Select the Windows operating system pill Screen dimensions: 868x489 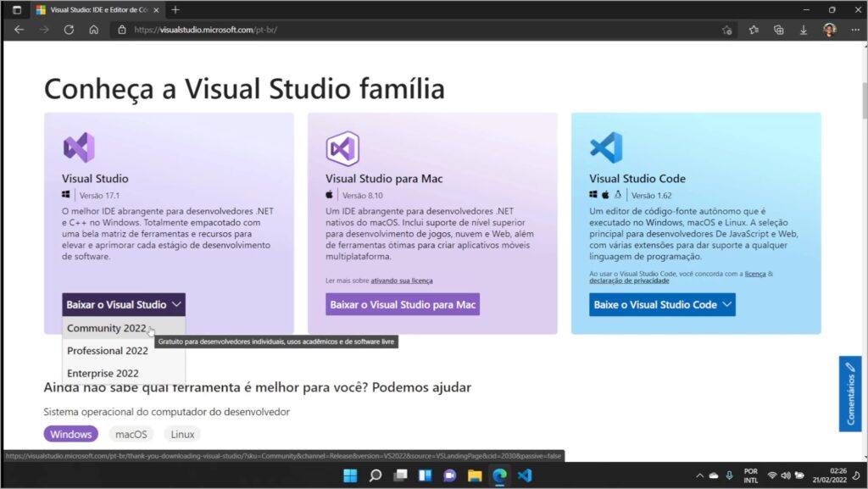tap(71, 434)
